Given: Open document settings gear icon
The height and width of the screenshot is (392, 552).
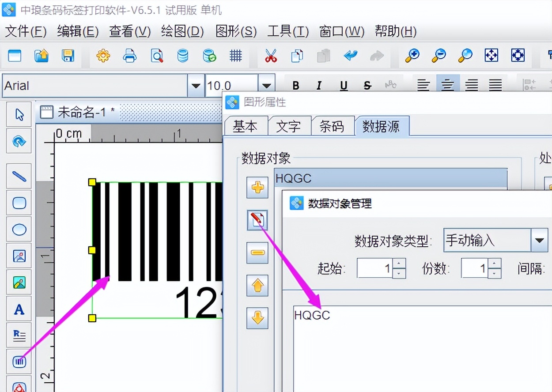Looking at the screenshot, I should [x=103, y=56].
